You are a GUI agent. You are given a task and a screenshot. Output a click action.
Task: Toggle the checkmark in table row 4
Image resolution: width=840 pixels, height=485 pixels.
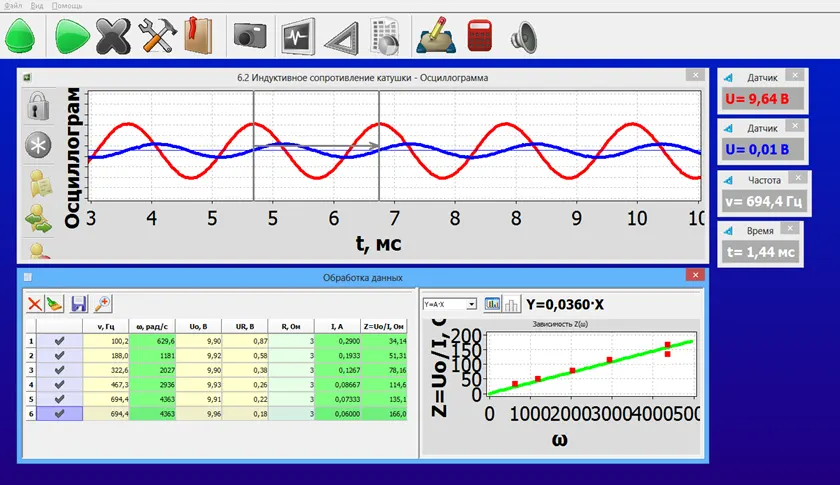coord(59,384)
